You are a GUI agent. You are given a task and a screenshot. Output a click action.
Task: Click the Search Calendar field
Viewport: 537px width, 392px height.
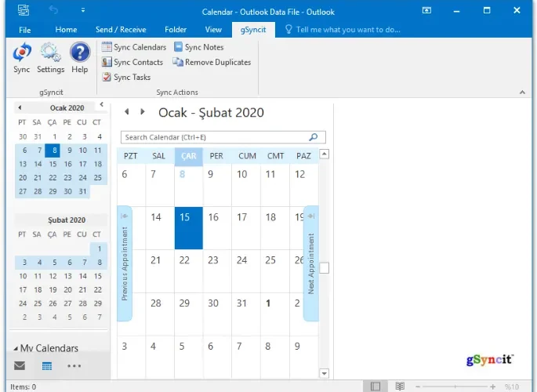pos(223,137)
